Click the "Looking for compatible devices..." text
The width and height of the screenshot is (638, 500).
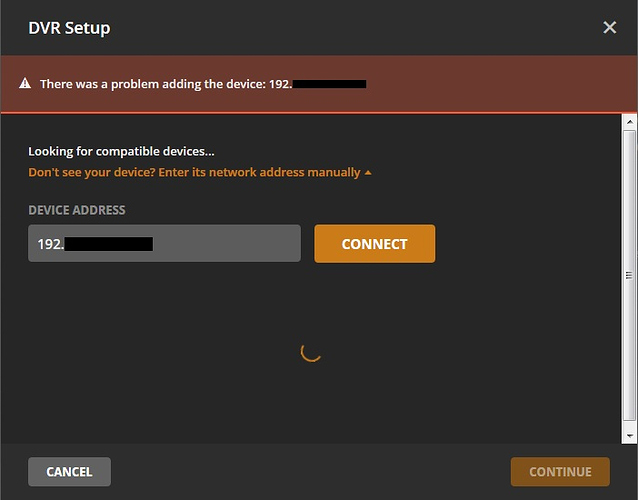[x=122, y=151]
